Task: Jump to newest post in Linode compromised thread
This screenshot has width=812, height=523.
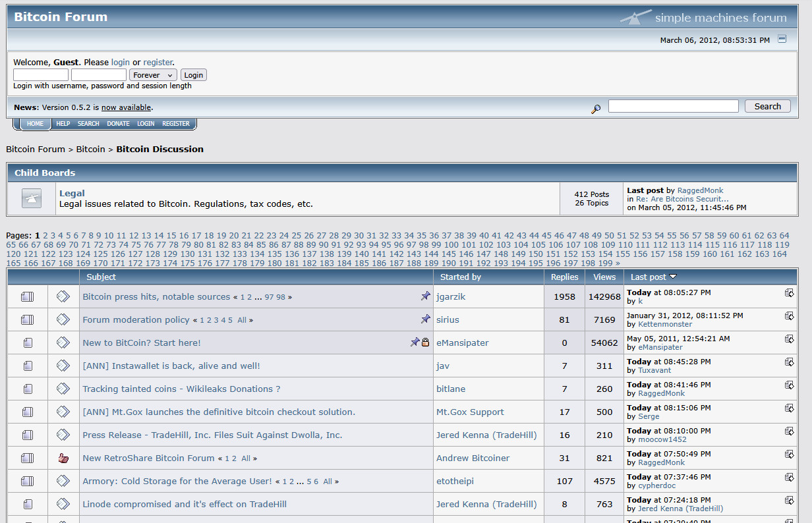Action: [x=790, y=500]
